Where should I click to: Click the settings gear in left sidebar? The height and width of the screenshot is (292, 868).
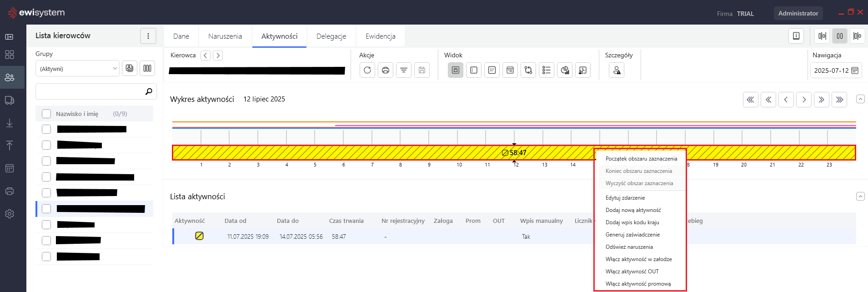(10, 214)
